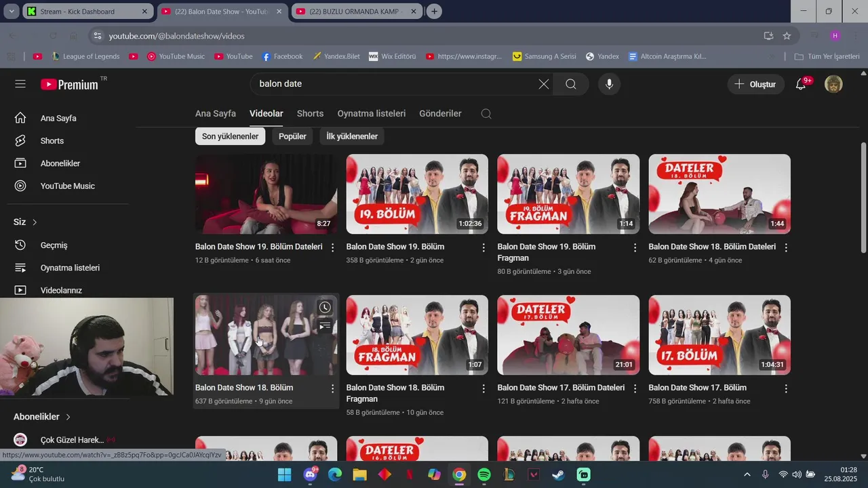The width and height of the screenshot is (868, 488).
Task: Play the 18. Bölüm Fragman thumbnail
Action: pos(417,335)
